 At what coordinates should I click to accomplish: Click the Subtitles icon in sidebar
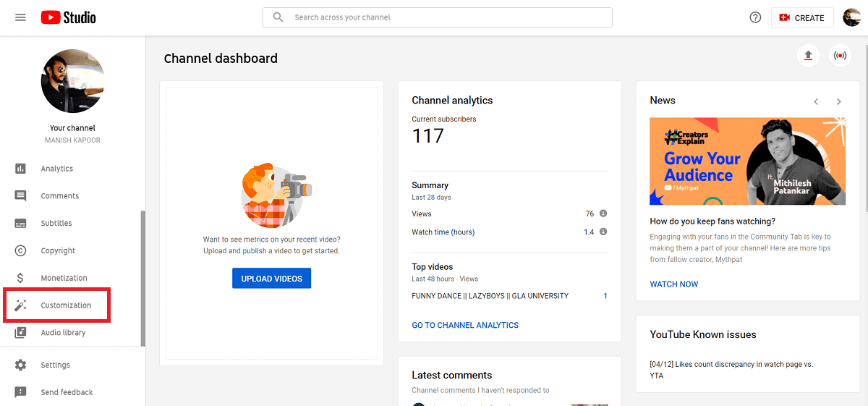(x=20, y=224)
